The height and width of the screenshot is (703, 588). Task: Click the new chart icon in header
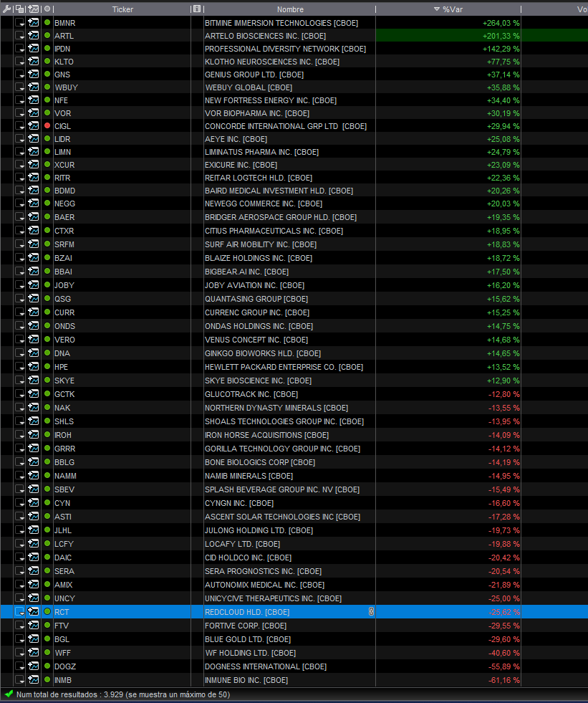coord(34,9)
